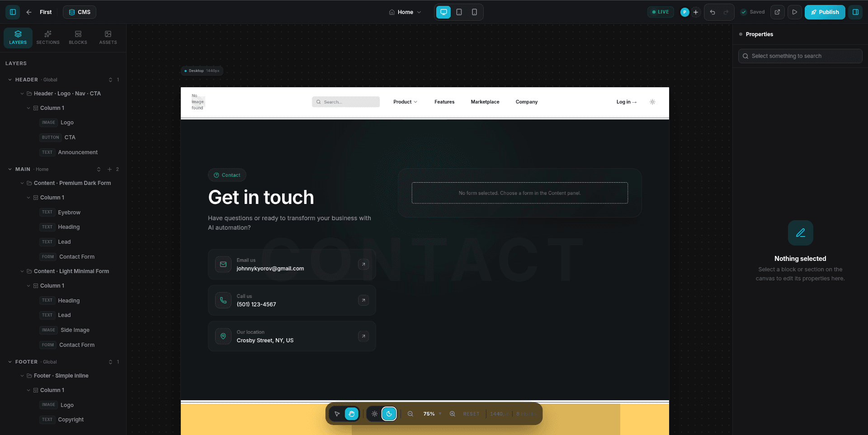Screen dimensions: 868x435
Task: Click the Our location card arrow icon
Action: point(363,336)
